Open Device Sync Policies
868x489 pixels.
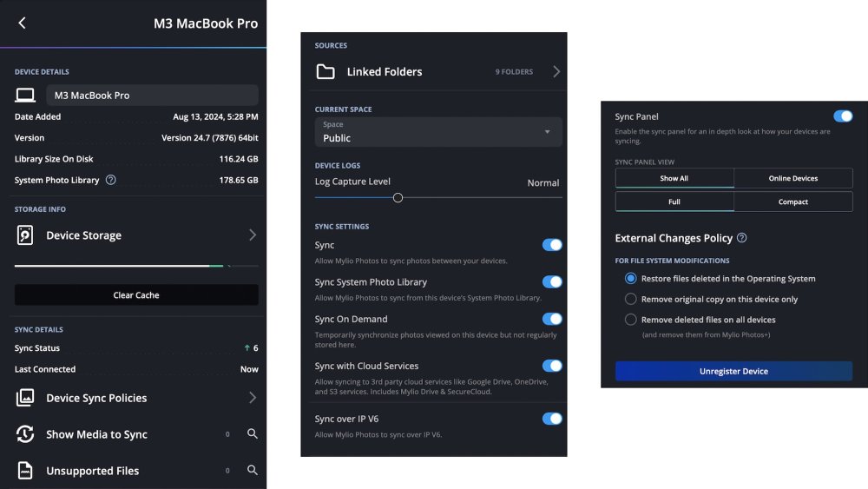coord(136,398)
